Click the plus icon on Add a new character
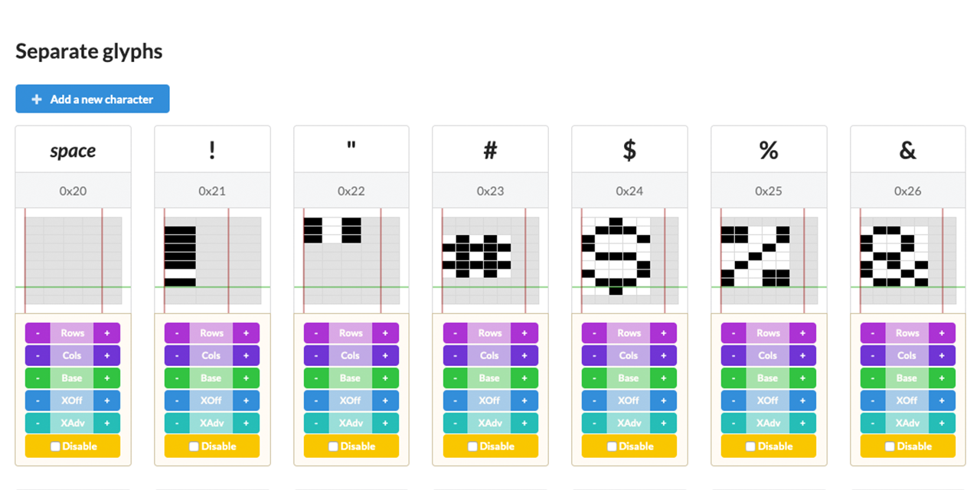Viewport: 980px width, 490px height. click(x=37, y=100)
